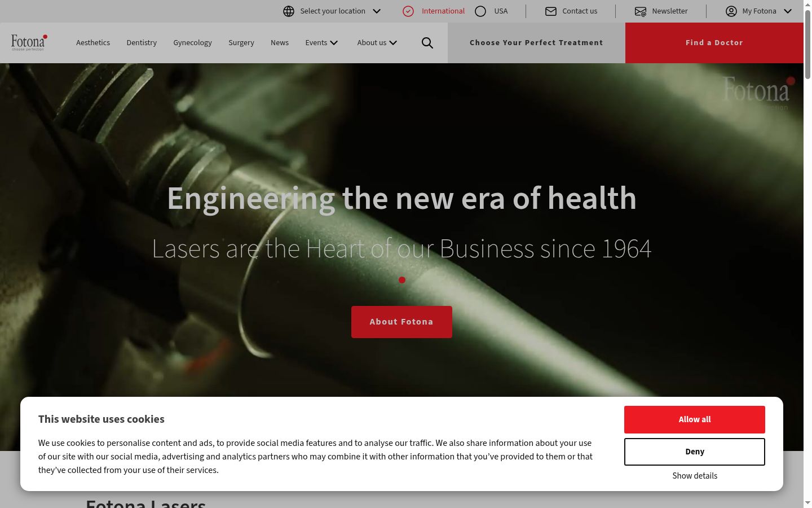
Task: Click the scrollbar up arrow
Action: (x=807, y=5)
